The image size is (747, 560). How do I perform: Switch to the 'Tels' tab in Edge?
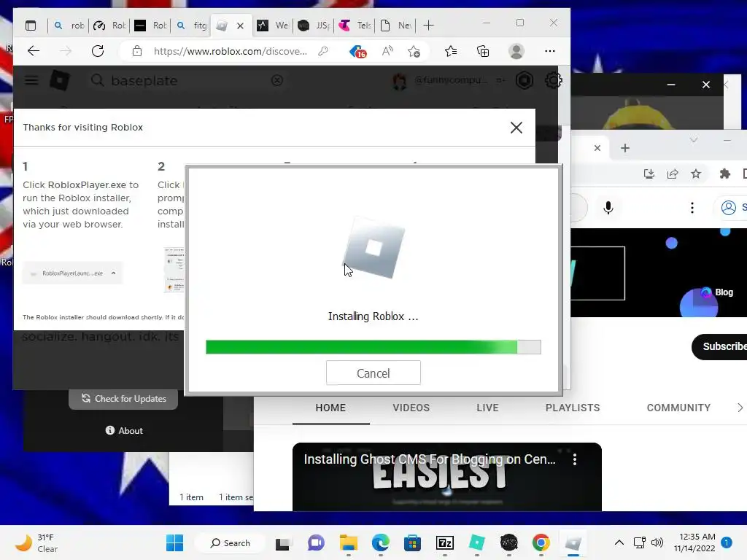click(x=355, y=26)
